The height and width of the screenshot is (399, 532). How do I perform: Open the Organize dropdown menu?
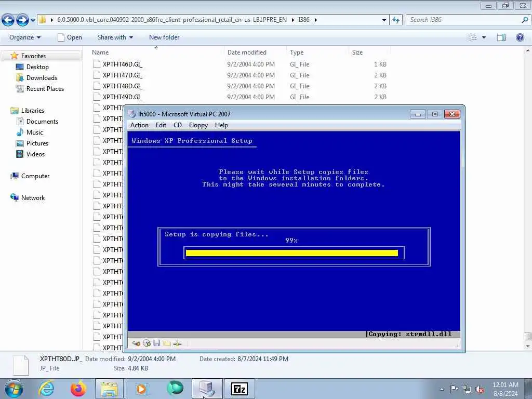[25, 37]
